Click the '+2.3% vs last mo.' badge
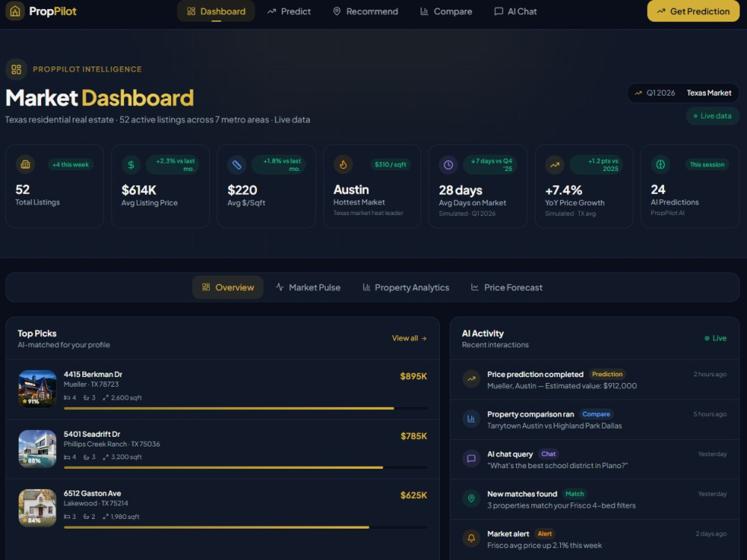The width and height of the screenshot is (747, 560). [173, 165]
